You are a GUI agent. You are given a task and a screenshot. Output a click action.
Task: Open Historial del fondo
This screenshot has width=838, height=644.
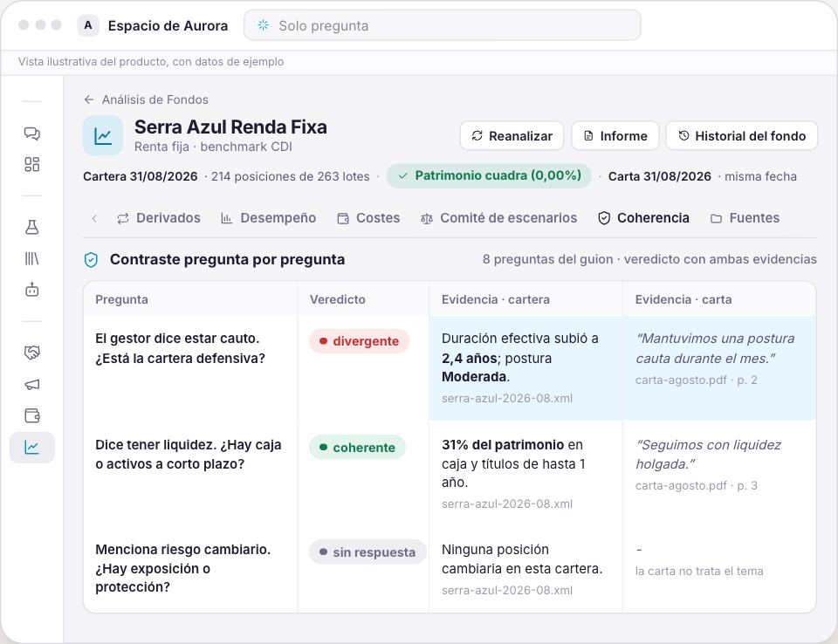point(742,136)
